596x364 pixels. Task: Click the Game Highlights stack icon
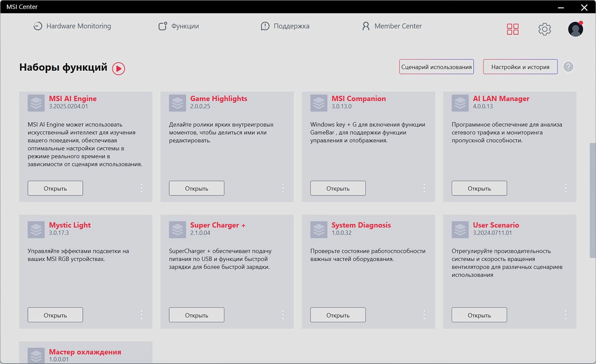(x=177, y=103)
